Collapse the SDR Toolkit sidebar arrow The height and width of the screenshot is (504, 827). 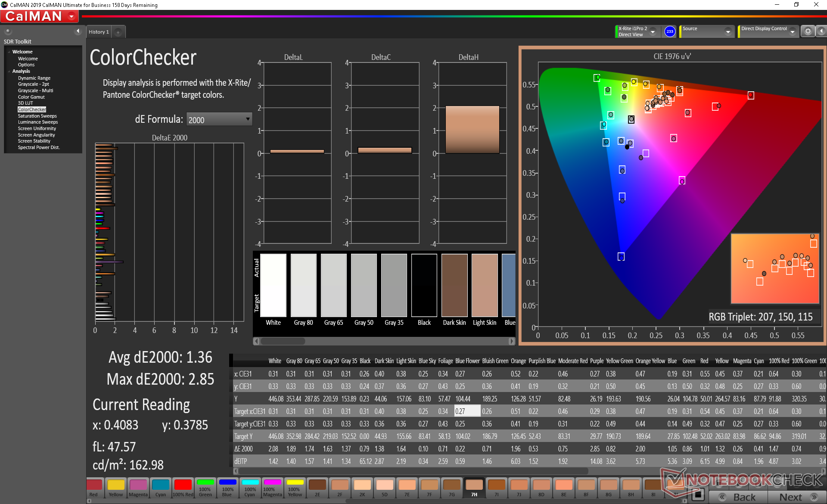(78, 31)
